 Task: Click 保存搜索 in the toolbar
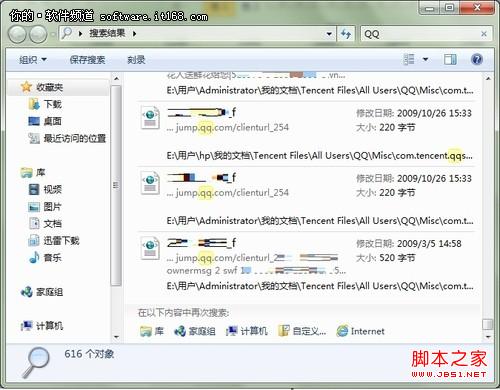click(87, 60)
